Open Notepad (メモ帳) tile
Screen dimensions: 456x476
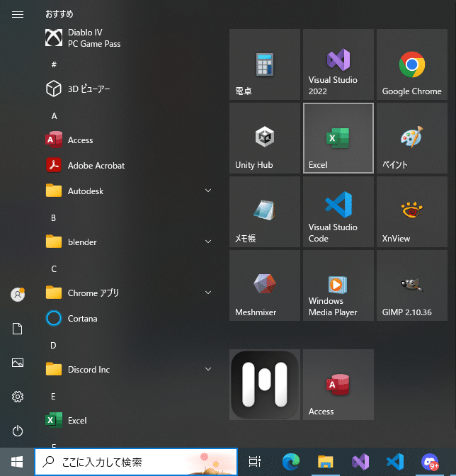pos(265,212)
